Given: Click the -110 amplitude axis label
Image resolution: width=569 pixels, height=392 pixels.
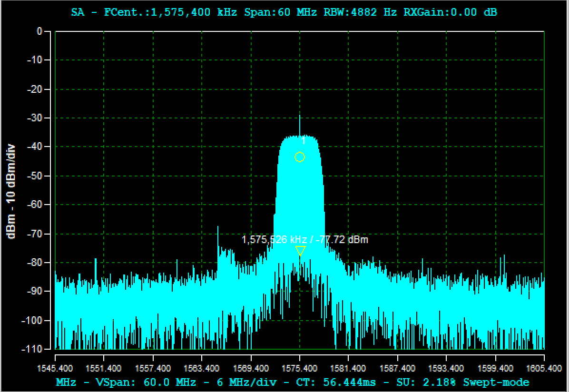Looking at the screenshot, I should tap(32, 349).
